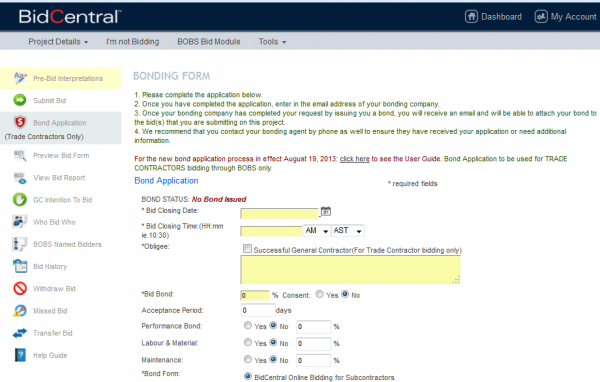Open View Bid Report sidebar link
600x382 pixels.
pos(59,178)
